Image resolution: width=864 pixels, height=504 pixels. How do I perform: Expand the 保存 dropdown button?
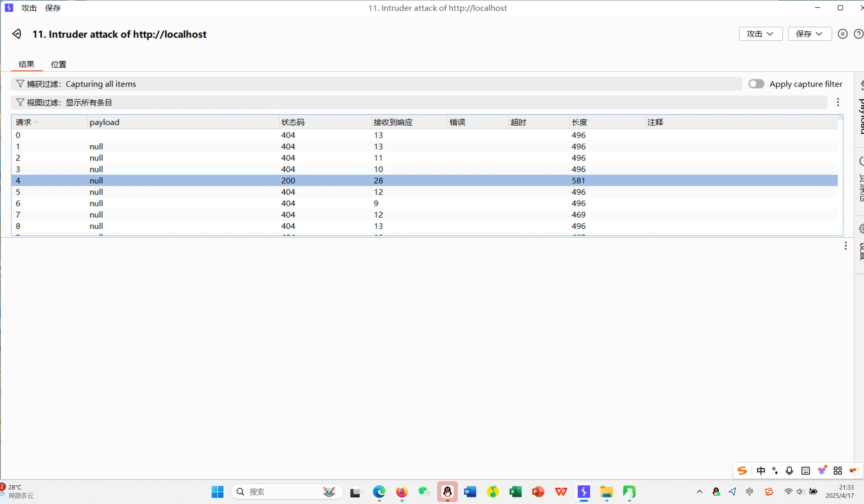(x=810, y=34)
